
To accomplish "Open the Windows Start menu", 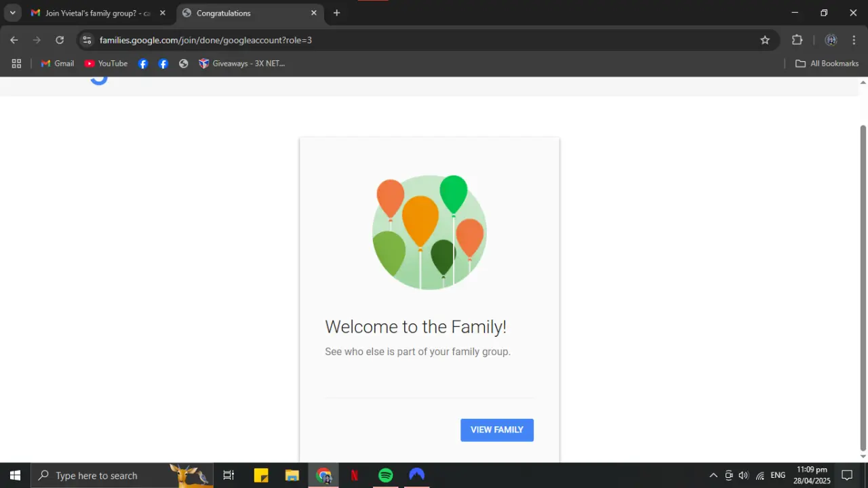I will pyautogui.click(x=16, y=475).
